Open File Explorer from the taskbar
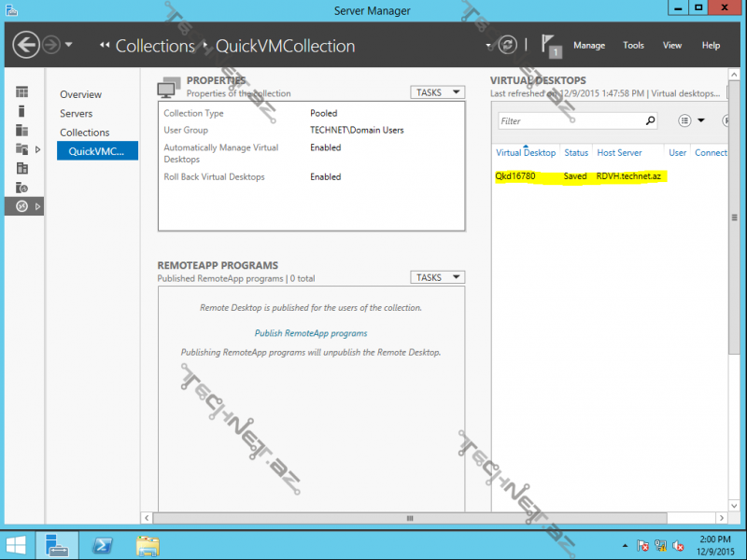The height and width of the screenshot is (560, 747). click(x=147, y=544)
